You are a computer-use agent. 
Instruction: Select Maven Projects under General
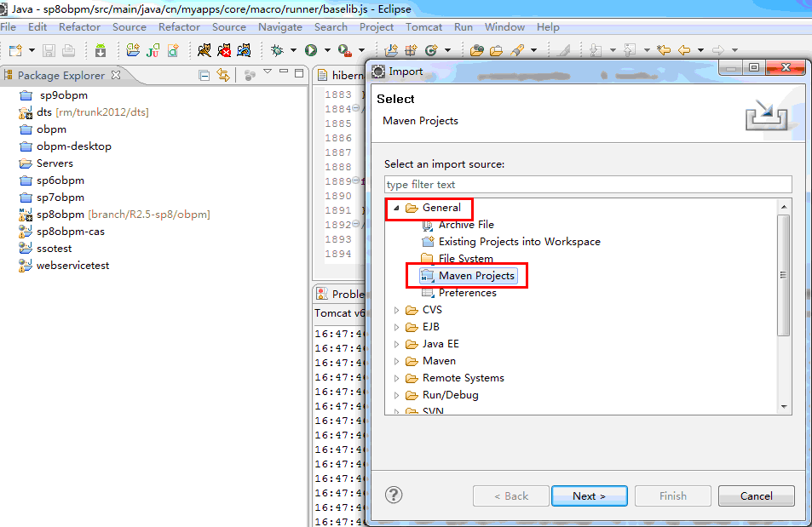[x=476, y=276]
